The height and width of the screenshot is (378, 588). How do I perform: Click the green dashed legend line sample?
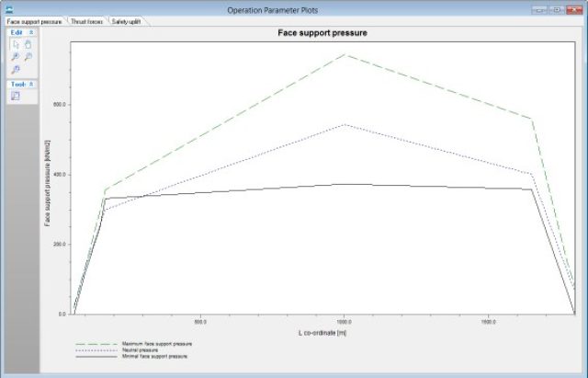click(x=96, y=344)
